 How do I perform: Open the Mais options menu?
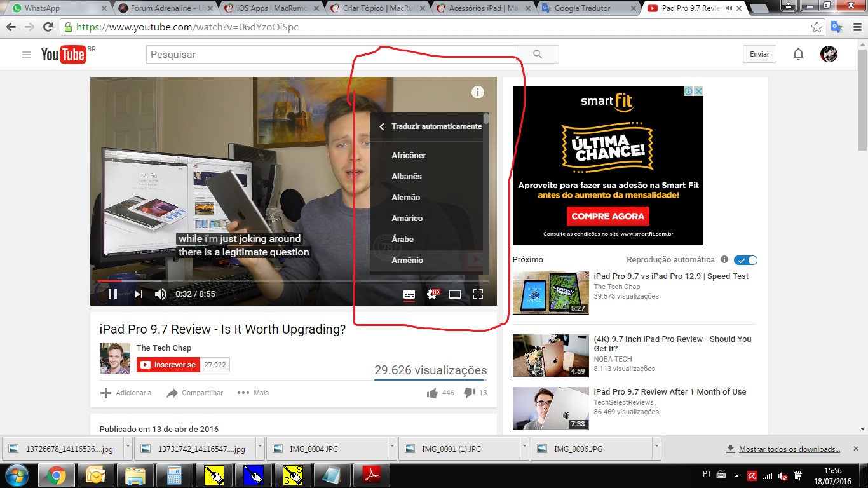click(253, 393)
